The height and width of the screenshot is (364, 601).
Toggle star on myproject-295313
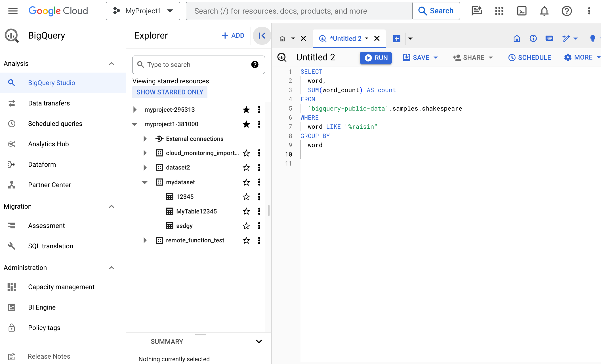pos(246,109)
